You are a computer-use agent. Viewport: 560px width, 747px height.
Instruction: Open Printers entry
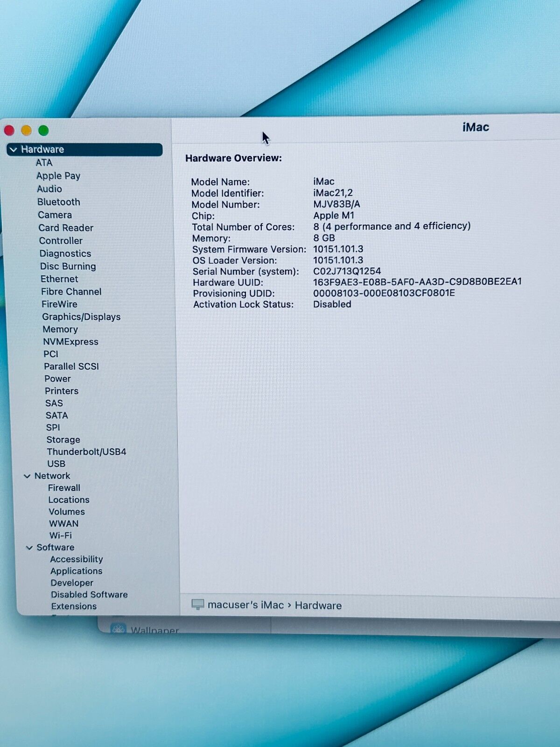tap(62, 391)
